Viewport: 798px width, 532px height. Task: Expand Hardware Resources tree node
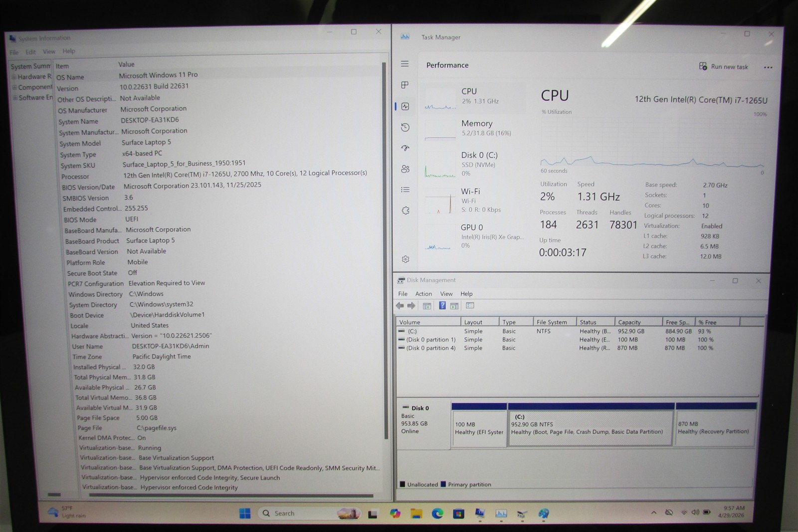point(14,77)
